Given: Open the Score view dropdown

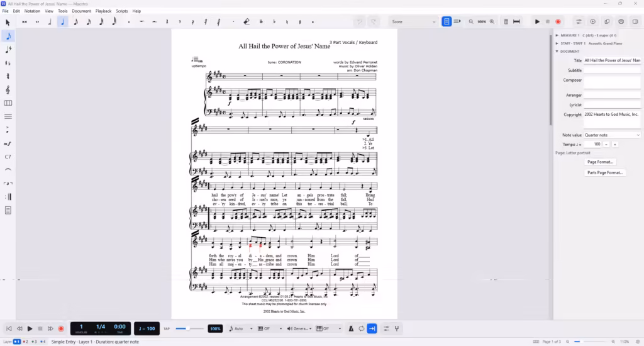Looking at the screenshot, I should [x=413, y=22].
